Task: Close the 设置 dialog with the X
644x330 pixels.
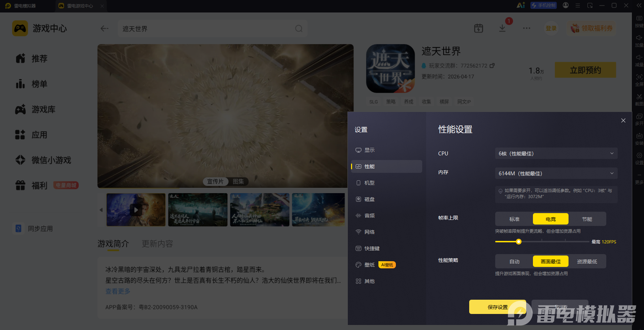Action: (623, 120)
